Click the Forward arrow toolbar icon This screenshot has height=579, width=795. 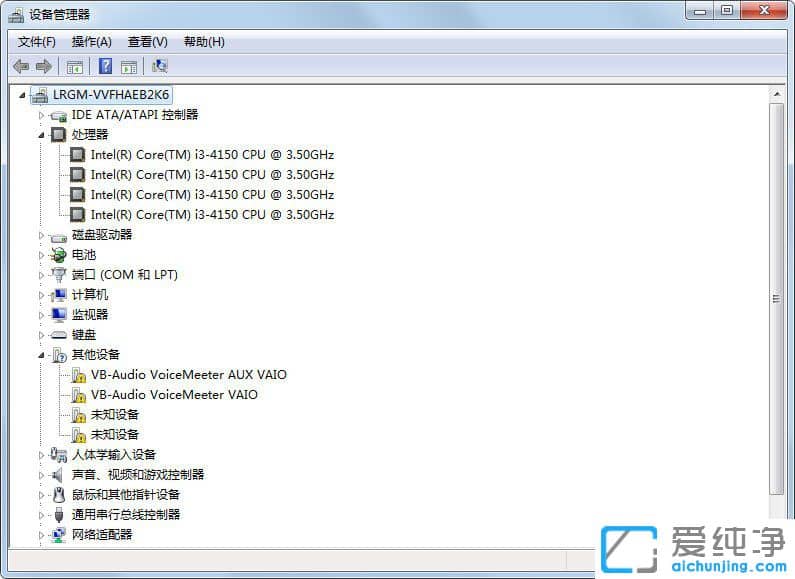coord(44,66)
